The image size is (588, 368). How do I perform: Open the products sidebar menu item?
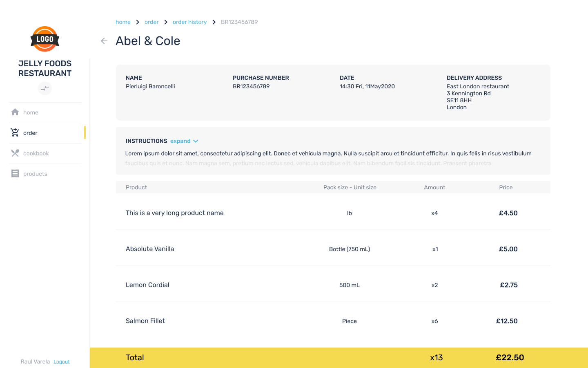click(45, 174)
